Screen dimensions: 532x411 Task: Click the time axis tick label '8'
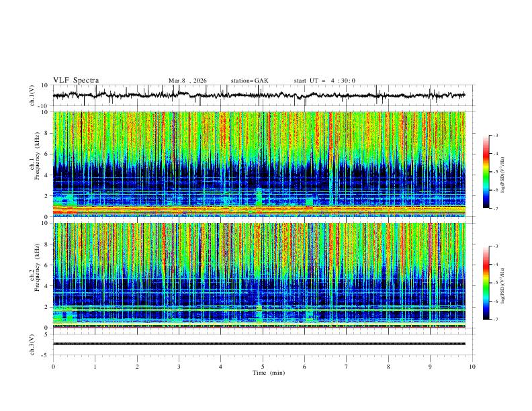click(x=388, y=367)
